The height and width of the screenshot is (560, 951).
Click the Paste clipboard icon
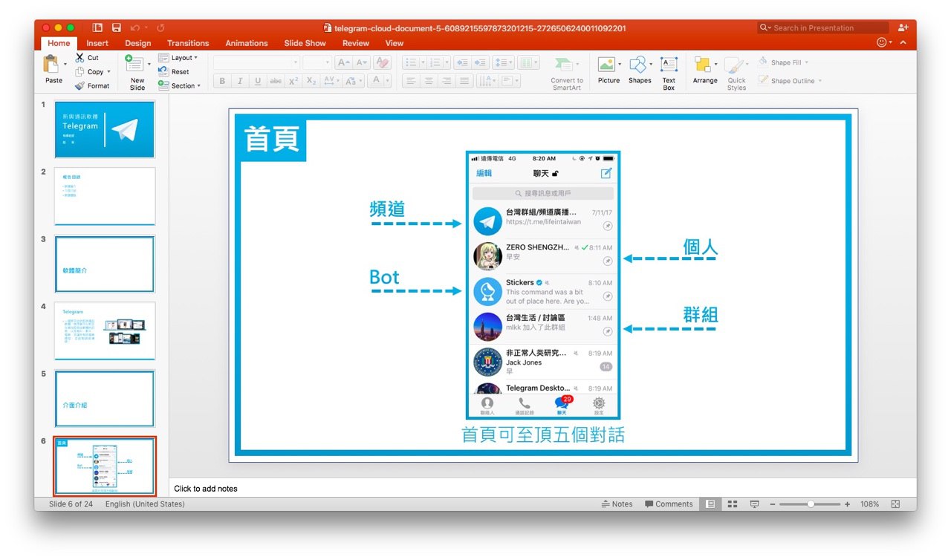[53, 65]
